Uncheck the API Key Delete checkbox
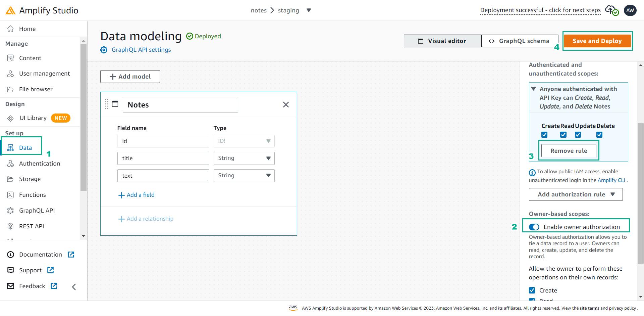 (x=599, y=135)
